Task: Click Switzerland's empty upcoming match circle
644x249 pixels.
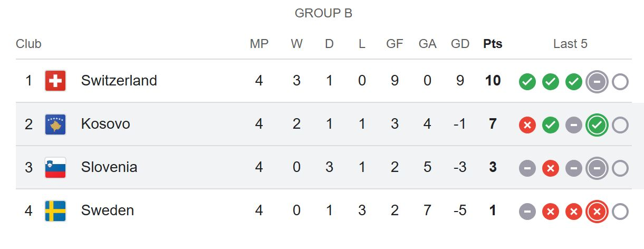Action: (620, 82)
